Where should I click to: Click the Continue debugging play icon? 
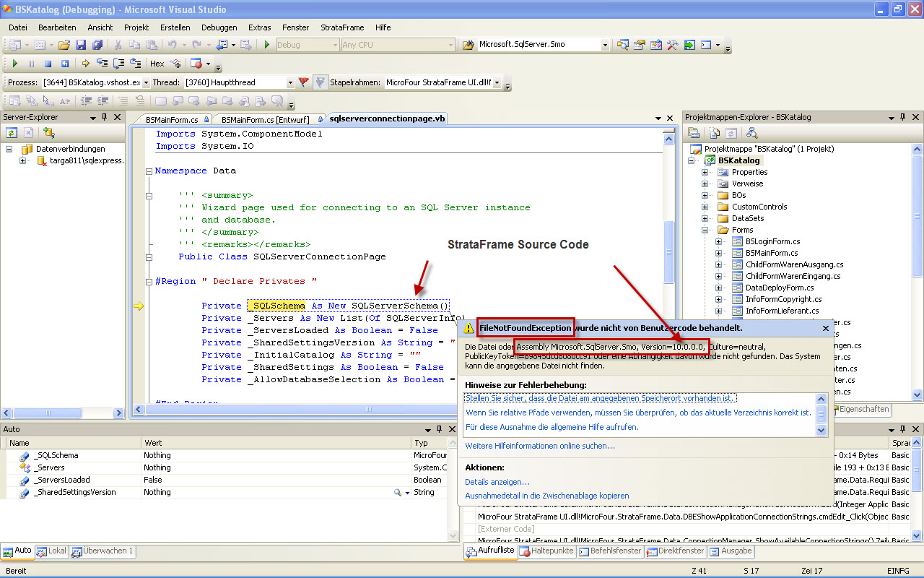click(14, 64)
